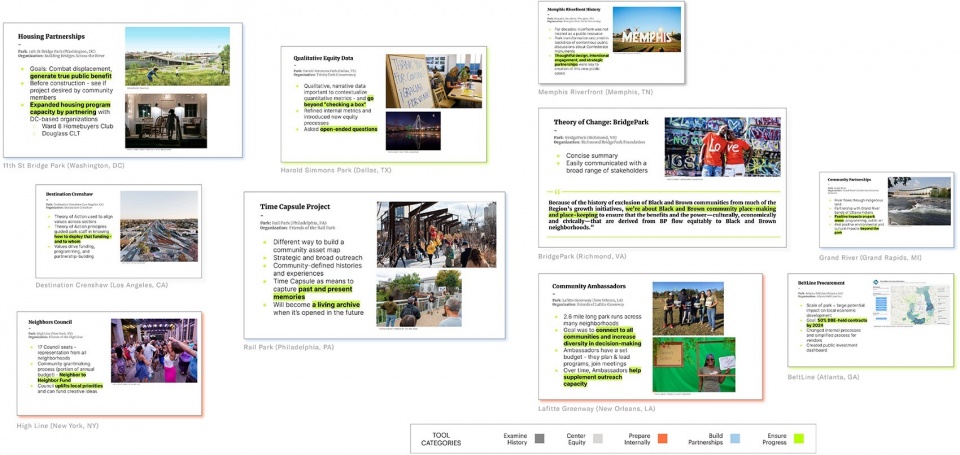Select the "Examine History" legend label

516,439
